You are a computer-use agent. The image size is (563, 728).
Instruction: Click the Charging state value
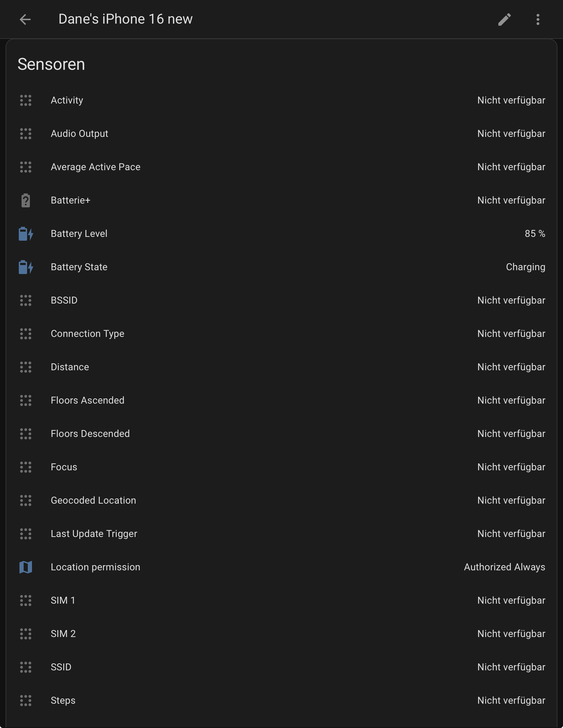pyautogui.click(x=525, y=267)
